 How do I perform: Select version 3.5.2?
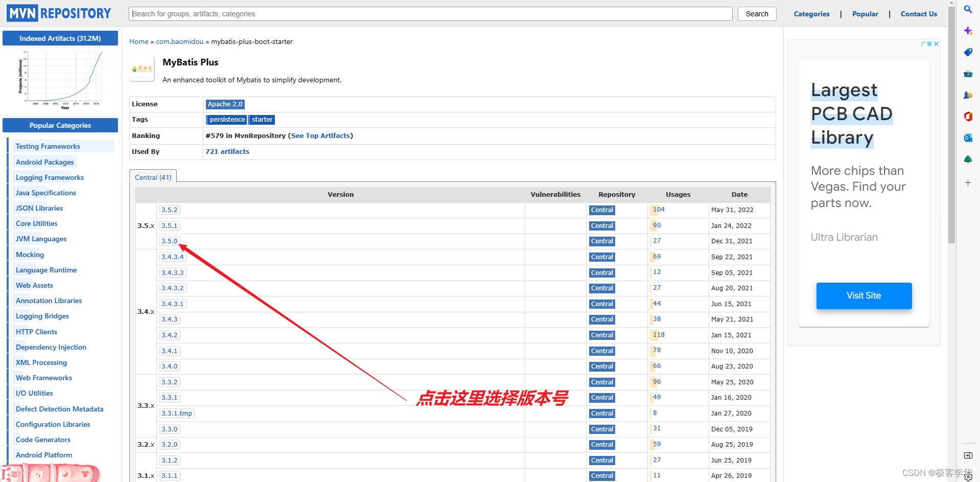point(170,210)
